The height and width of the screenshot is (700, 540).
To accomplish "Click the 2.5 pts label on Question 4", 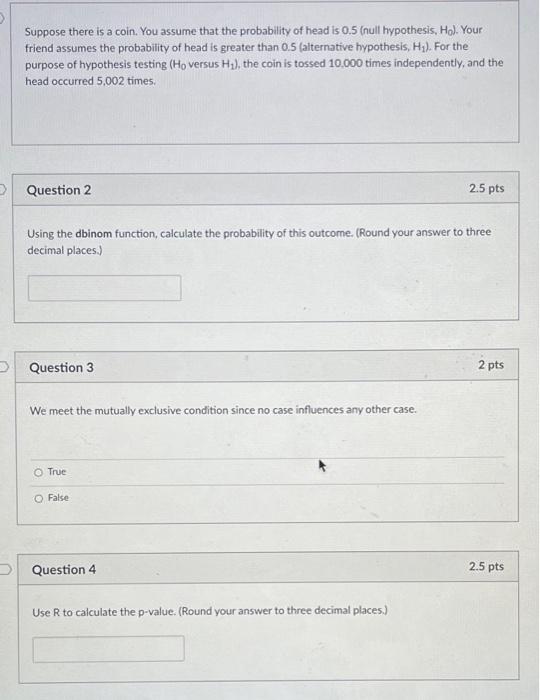I will click(x=486, y=567).
